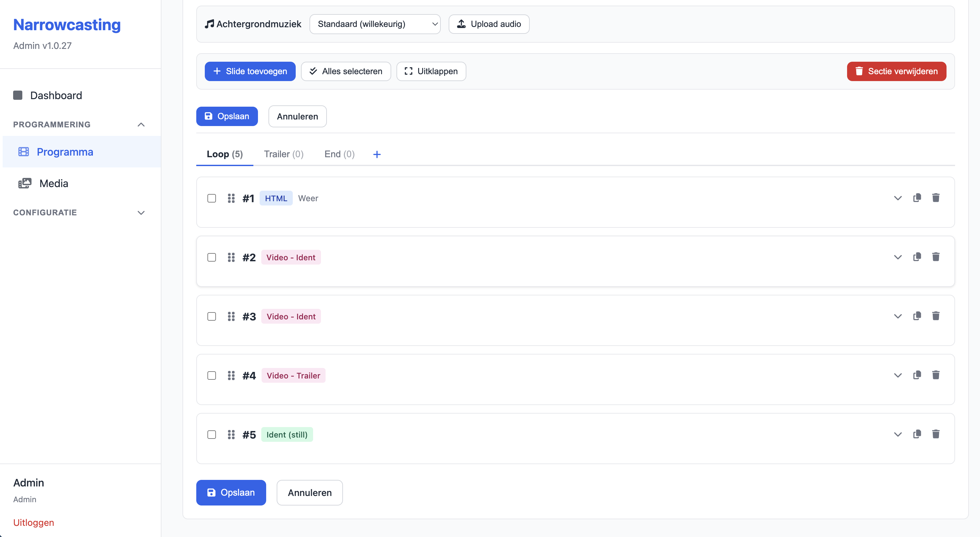Open Media in the sidebar
Screen dimensions: 980x537
[x=53, y=183]
